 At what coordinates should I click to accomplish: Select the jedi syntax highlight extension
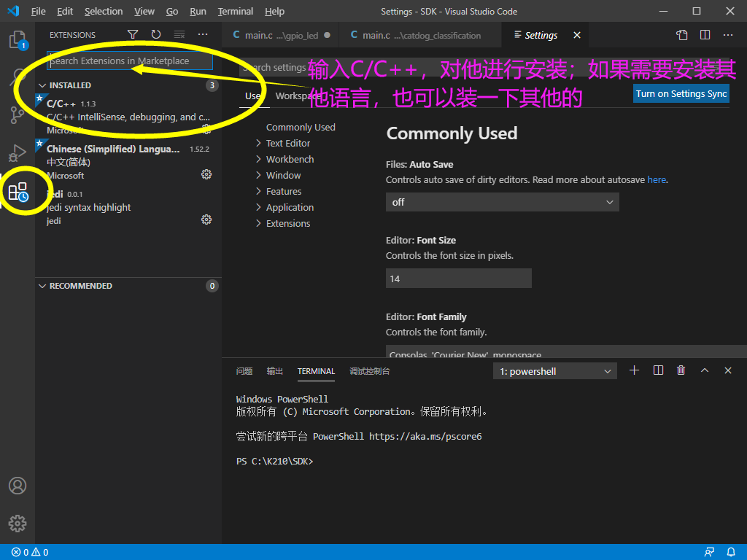coord(128,207)
